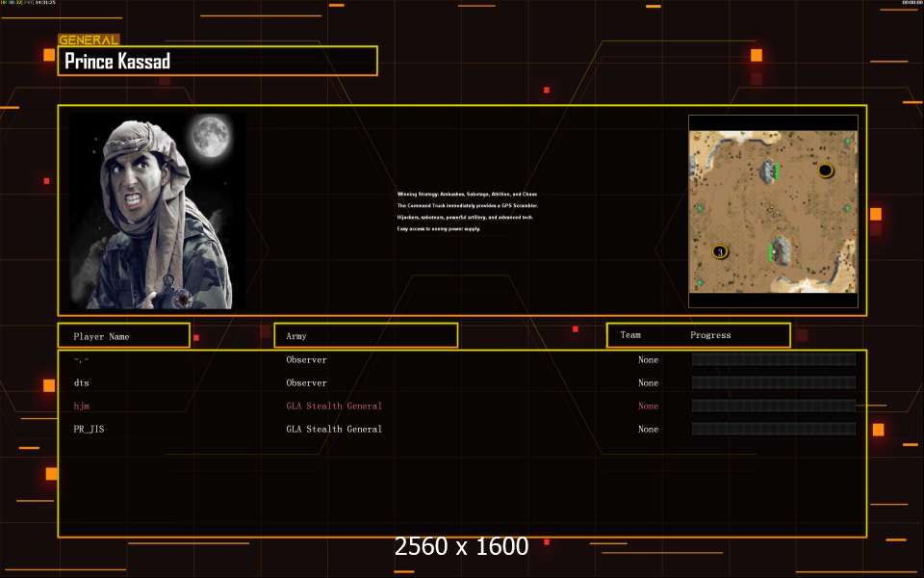
Task: Click the progress bar for hjm
Action: click(x=773, y=406)
